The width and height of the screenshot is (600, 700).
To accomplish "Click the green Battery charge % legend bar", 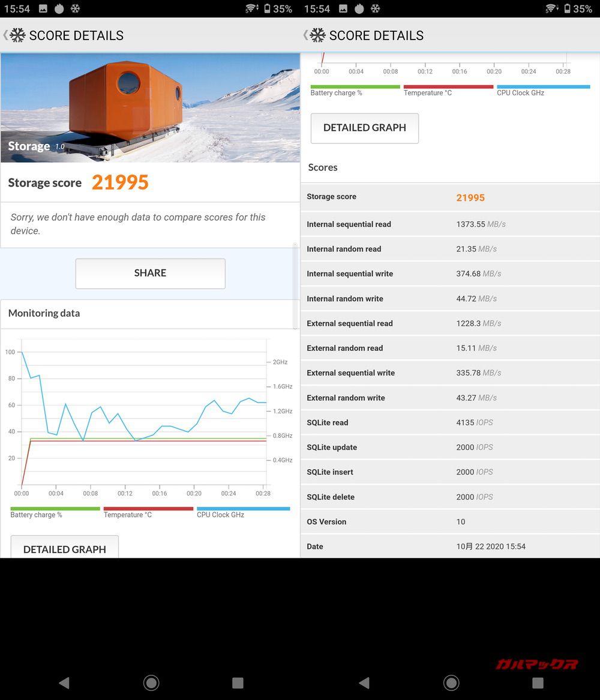I will [55, 509].
